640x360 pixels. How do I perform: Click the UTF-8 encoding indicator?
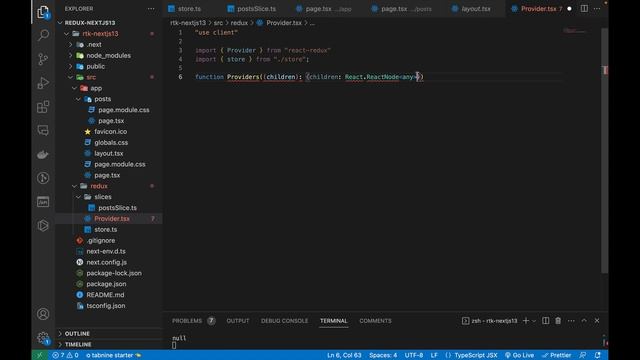pos(413,355)
